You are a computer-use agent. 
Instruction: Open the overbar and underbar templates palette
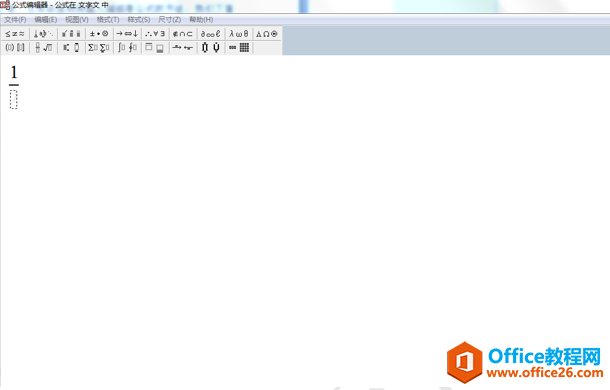click(x=155, y=47)
